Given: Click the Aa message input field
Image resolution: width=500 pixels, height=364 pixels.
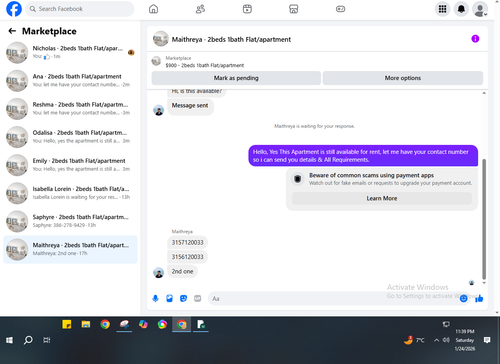Looking at the screenshot, I should [333, 299].
